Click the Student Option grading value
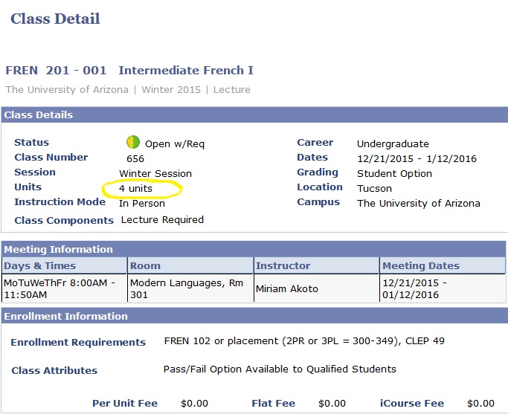 point(394,173)
